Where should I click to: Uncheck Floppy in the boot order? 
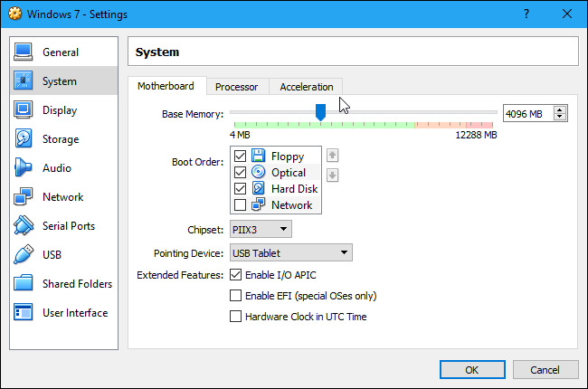(240, 157)
